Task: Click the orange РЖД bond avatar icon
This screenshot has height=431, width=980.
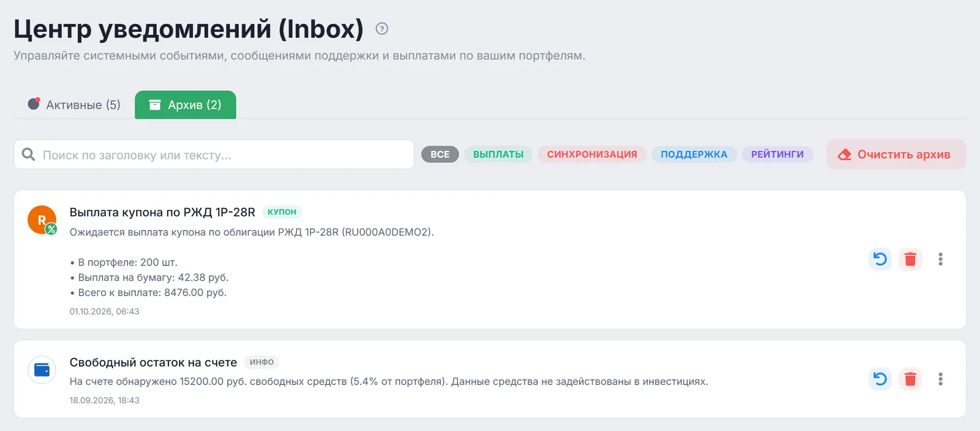Action: [42, 220]
